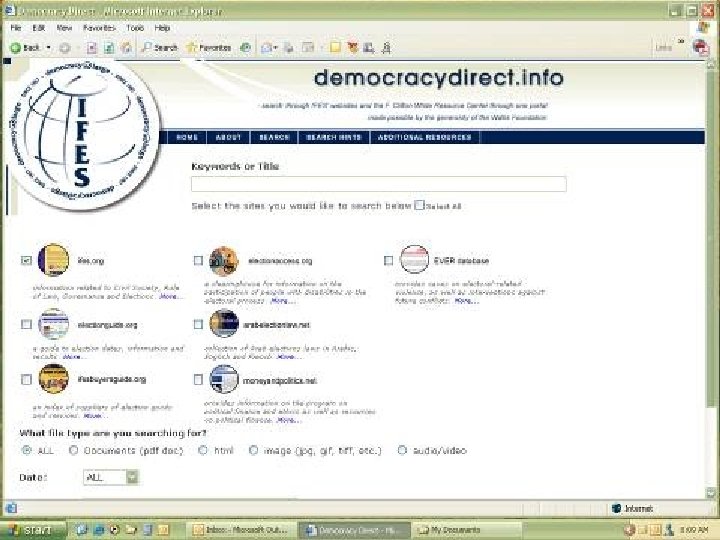The width and height of the screenshot is (720, 540).
Task: Check the moneyandpolitics.net checkbox
Action: coord(198,379)
